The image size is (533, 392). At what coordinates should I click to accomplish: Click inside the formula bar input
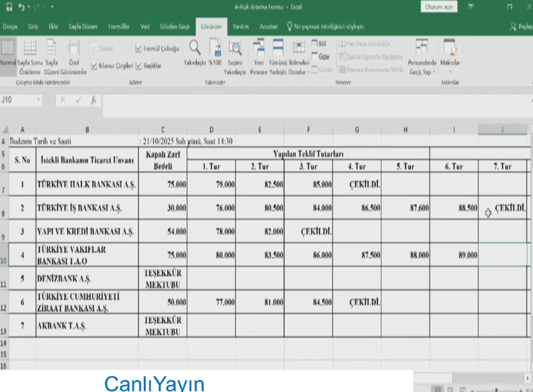tap(311, 100)
